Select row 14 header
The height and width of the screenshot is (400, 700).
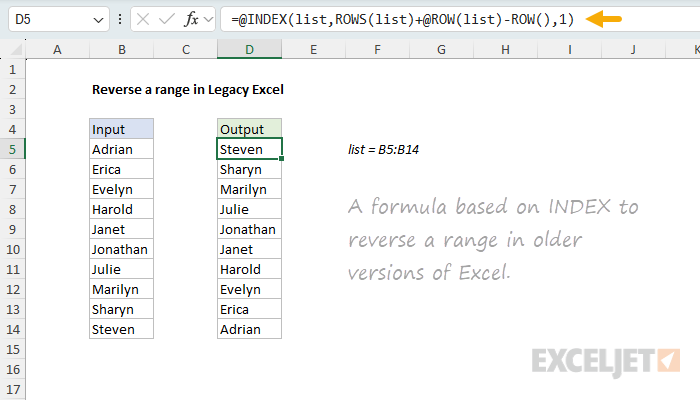(x=12, y=329)
